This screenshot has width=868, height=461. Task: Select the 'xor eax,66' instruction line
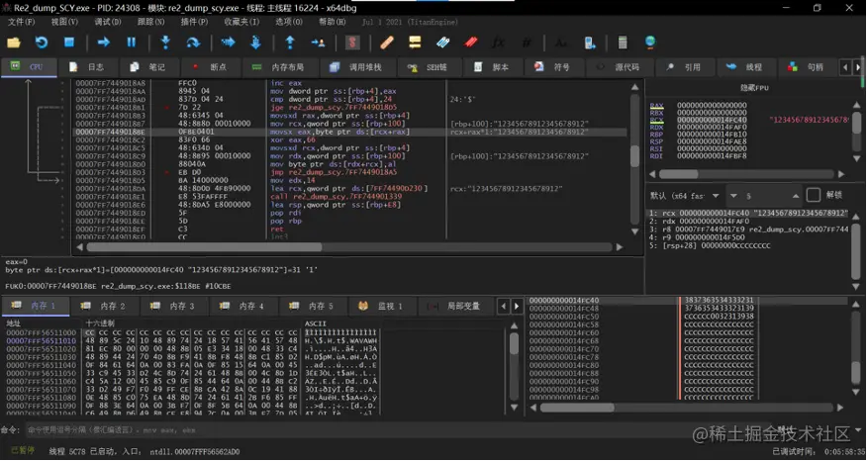click(x=292, y=140)
